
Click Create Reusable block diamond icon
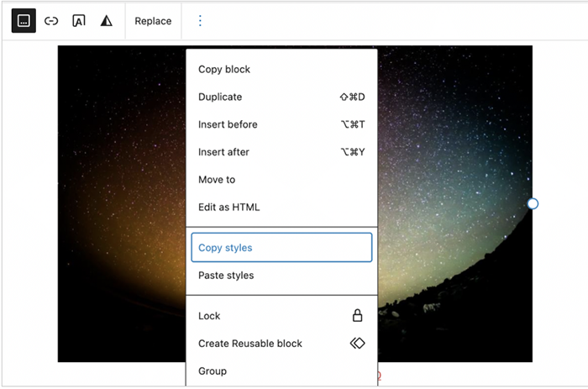(x=357, y=343)
